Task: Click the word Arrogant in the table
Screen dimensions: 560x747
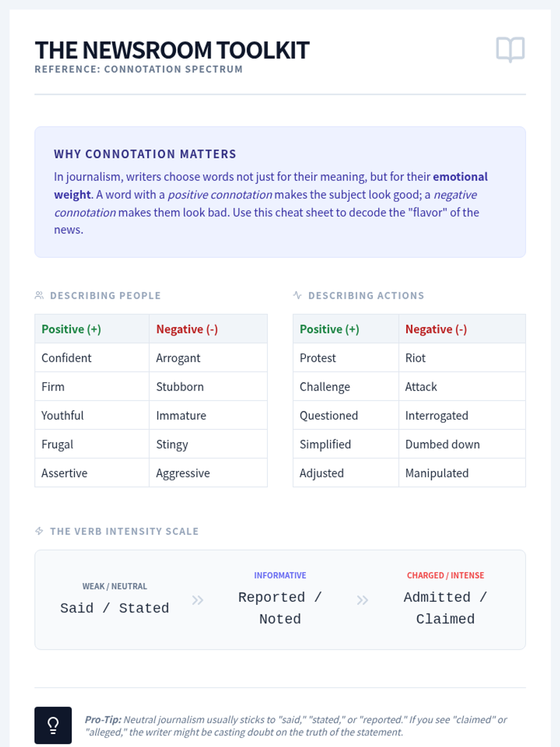Action: click(178, 358)
